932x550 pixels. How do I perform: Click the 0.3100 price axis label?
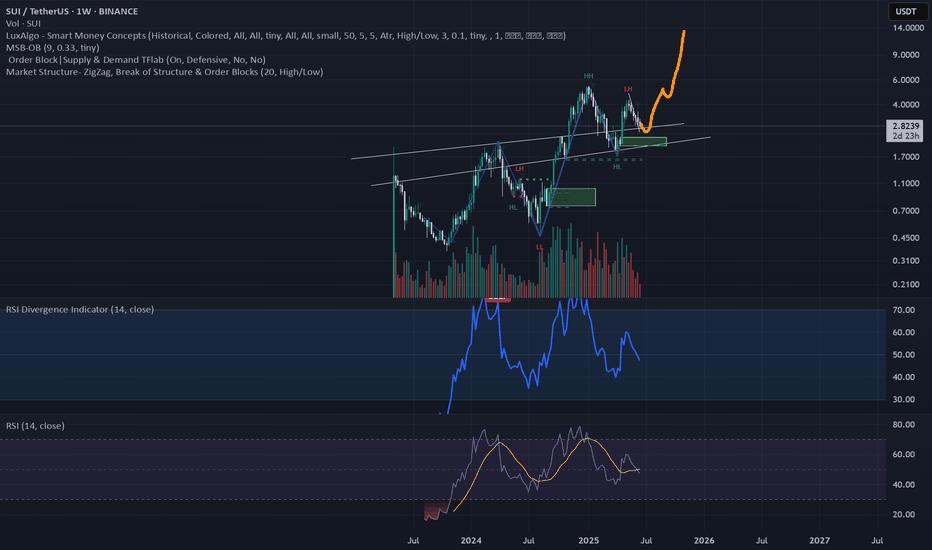[x=906, y=261]
